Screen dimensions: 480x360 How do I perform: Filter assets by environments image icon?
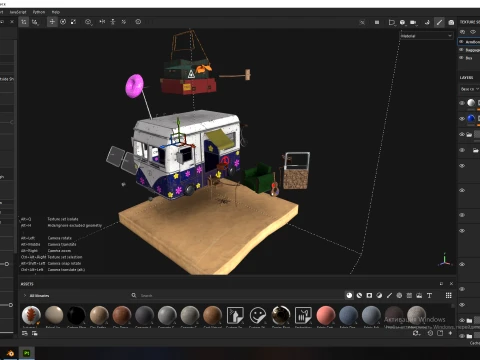pyautogui.click(x=419, y=295)
